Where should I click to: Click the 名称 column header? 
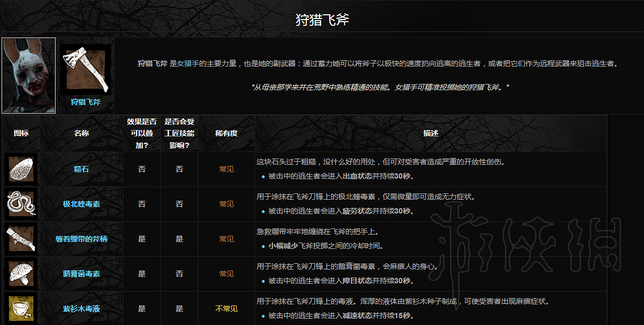80,133
